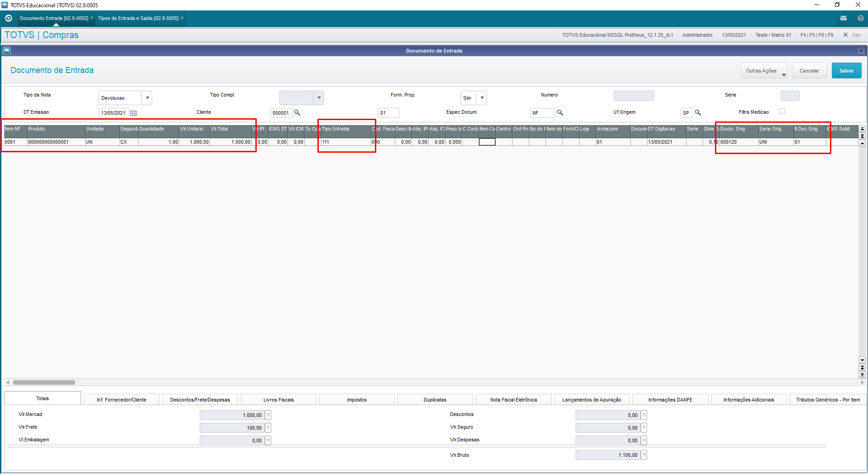The width and height of the screenshot is (868, 474).
Task: Click the search magnifier beside Espec.Docum. NF
Action: 560,112
